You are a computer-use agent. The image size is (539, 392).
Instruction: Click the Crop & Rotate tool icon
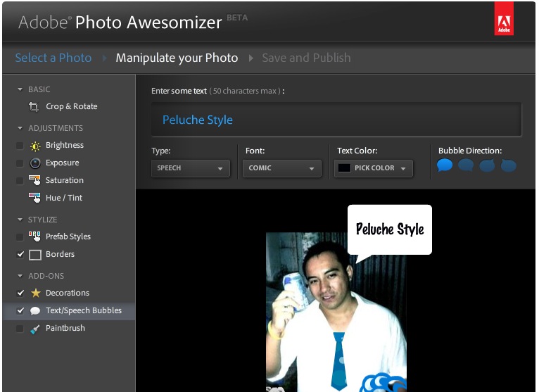pyautogui.click(x=34, y=107)
